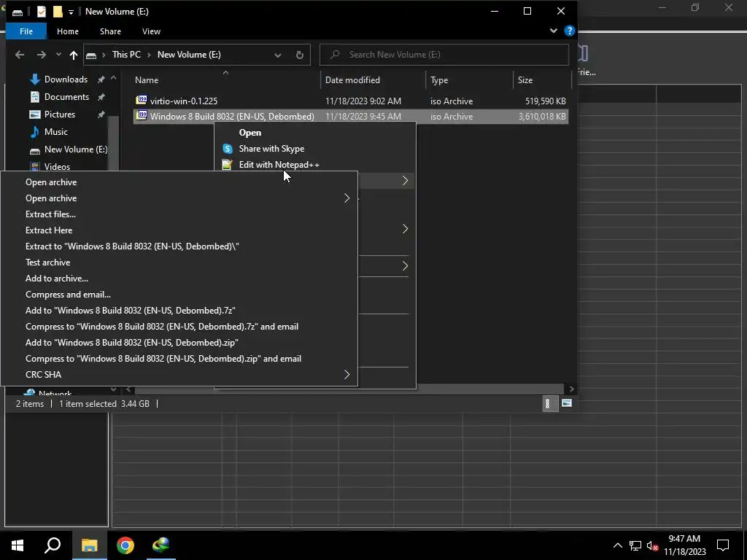Click the Skype icon in context menu
Screen dimensions: 747x560
(x=228, y=149)
